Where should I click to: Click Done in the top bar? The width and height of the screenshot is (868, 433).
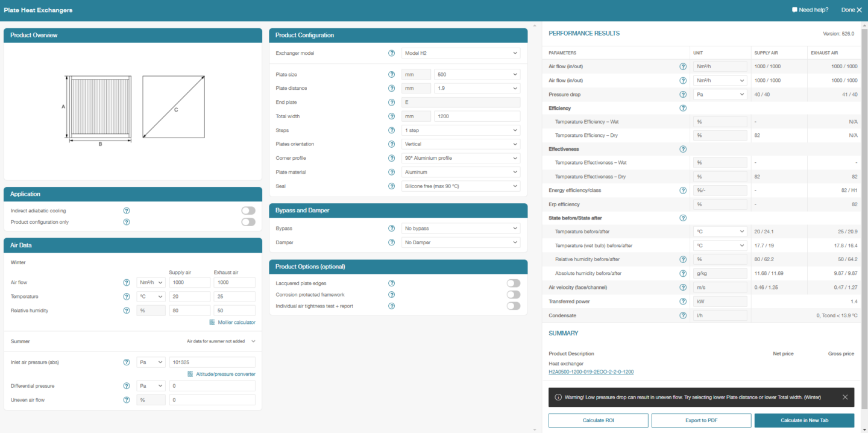[851, 10]
